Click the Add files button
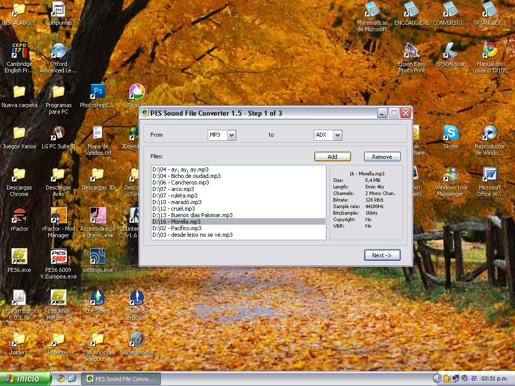 tap(332, 156)
